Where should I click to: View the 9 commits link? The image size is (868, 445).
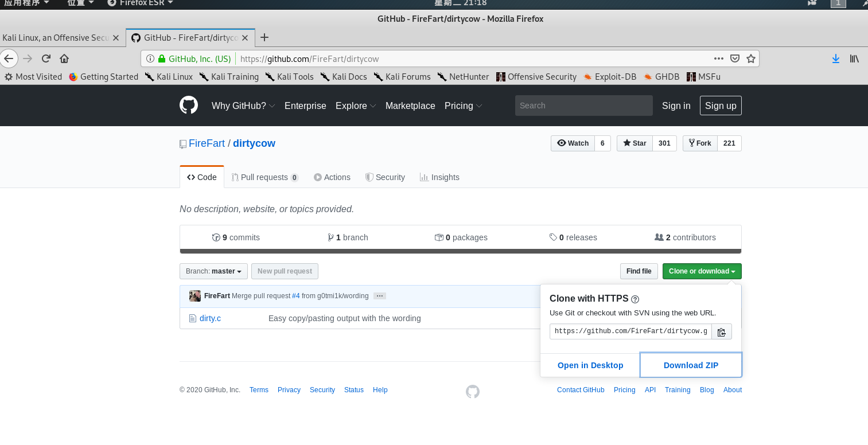(236, 237)
